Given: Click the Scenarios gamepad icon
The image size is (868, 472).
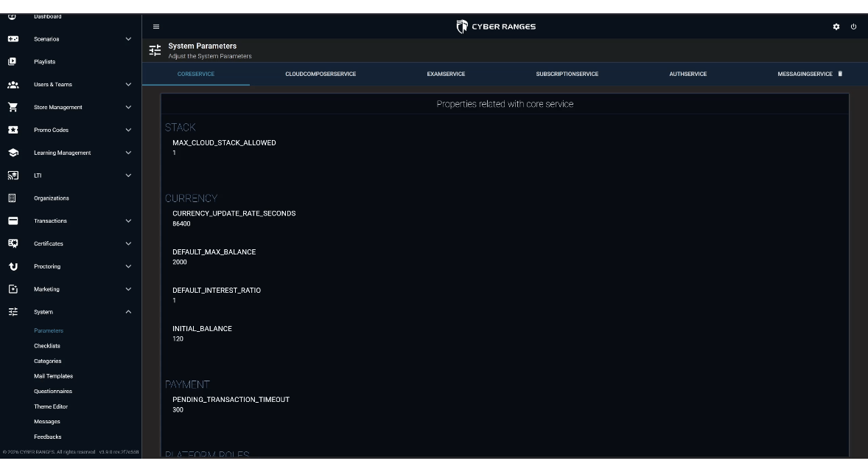Looking at the screenshot, I should [x=13, y=39].
